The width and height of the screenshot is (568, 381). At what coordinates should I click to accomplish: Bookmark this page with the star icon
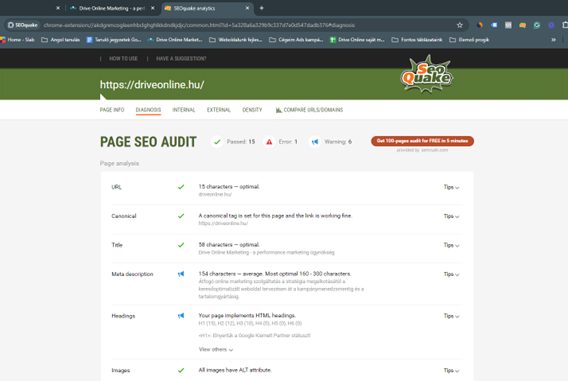pos(459,25)
